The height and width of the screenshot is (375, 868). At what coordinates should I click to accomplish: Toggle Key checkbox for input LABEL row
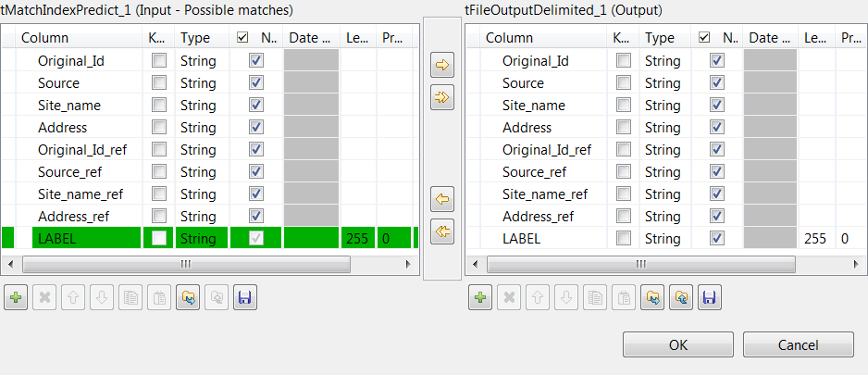159,238
